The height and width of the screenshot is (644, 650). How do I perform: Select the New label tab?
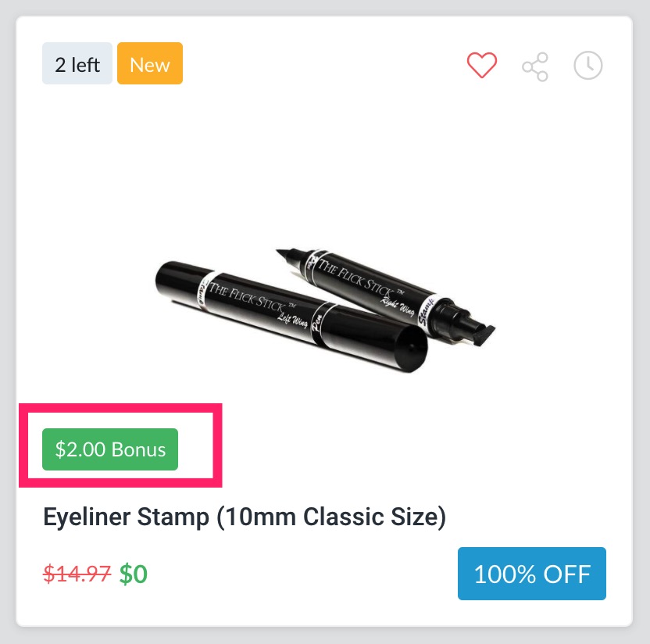coord(149,63)
